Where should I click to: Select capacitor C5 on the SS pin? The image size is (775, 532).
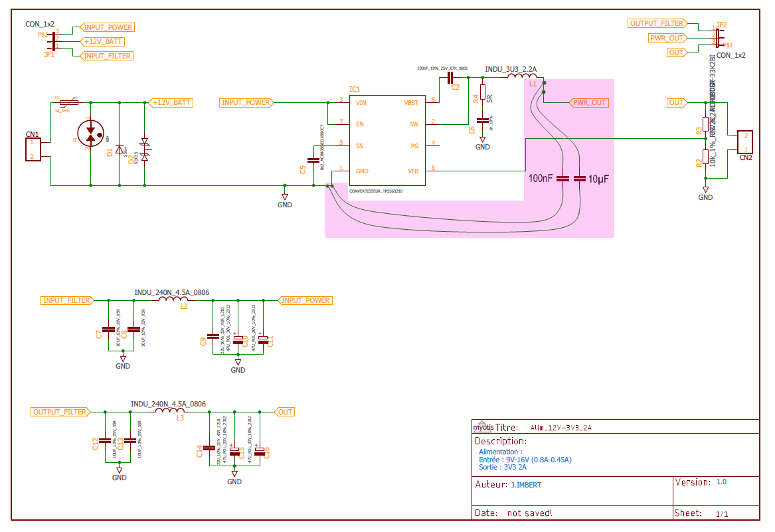click(313, 160)
